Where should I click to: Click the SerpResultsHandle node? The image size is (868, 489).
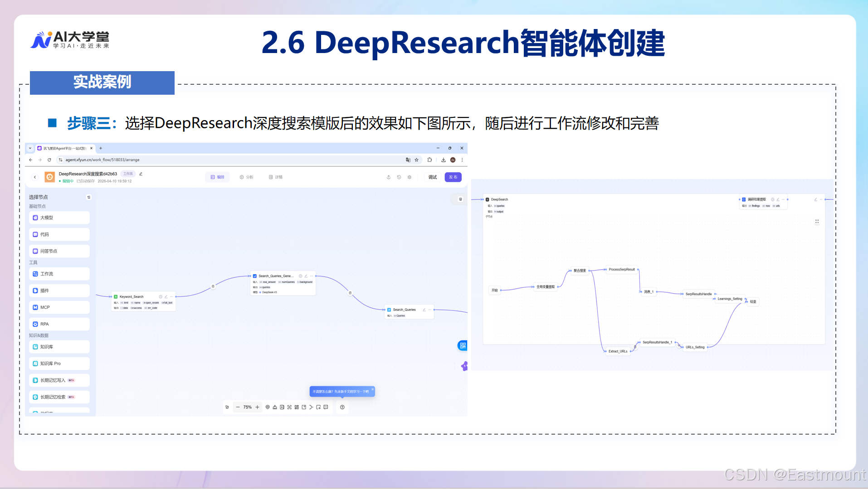pyautogui.click(x=699, y=294)
